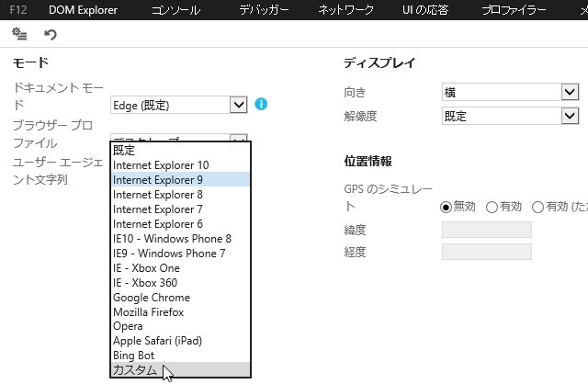This screenshot has width=588, height=384.
Task: Click the 経度 longitude input field
Action: click(x=487, y=252)
